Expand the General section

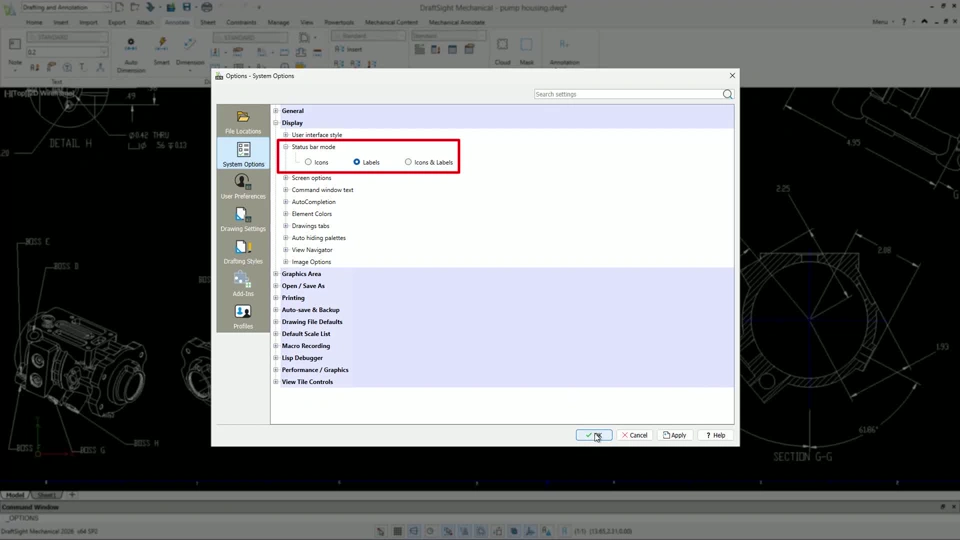[276, 111]
